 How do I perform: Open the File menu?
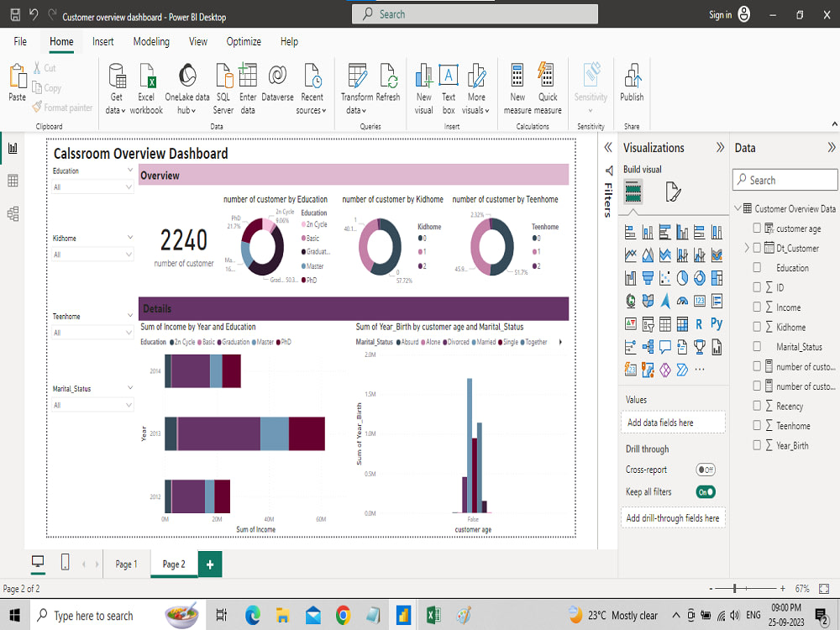pos(20,41)
